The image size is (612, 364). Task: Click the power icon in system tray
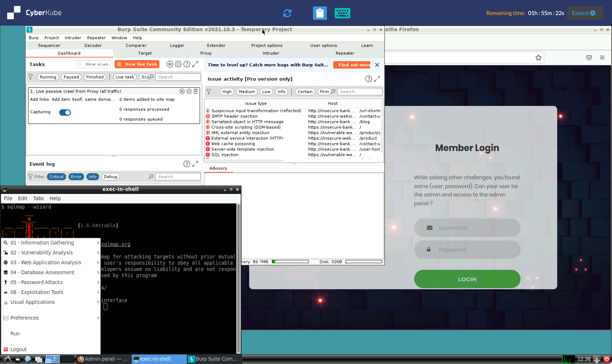[606, 359]
